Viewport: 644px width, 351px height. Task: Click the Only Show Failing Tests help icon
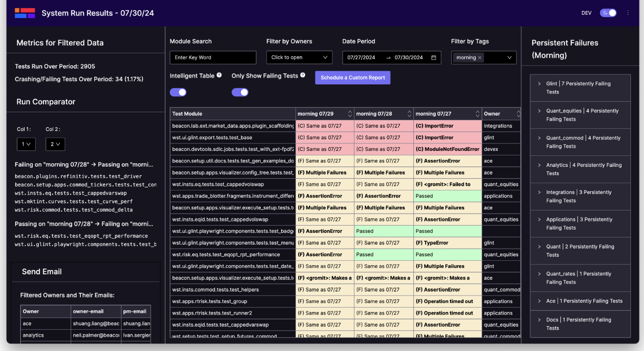[303, 75]
